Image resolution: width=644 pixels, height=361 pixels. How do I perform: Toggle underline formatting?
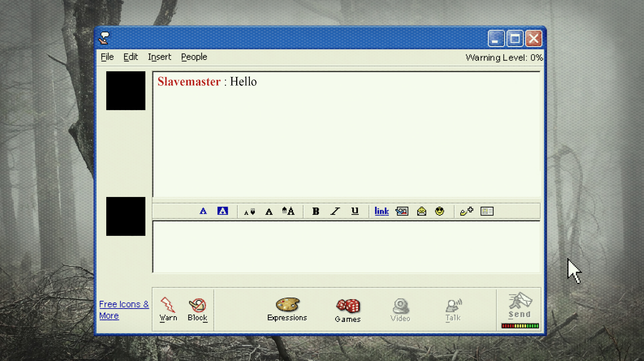[355, 211]
